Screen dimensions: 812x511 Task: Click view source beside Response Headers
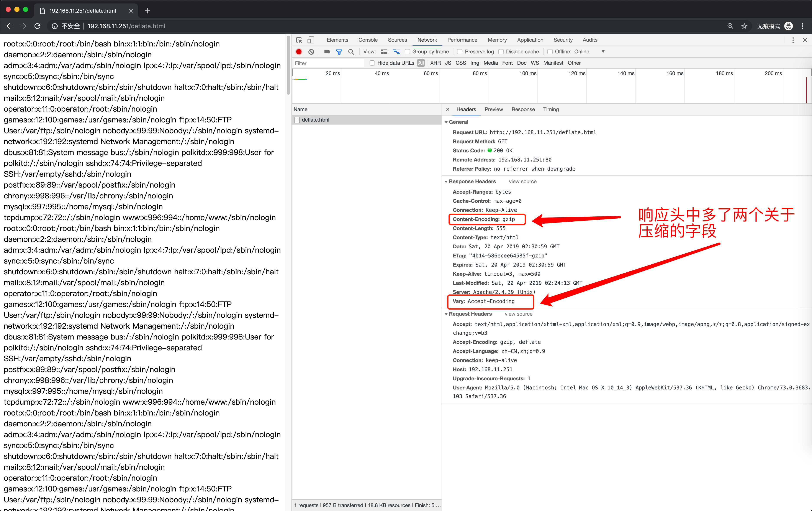pos(522,181)
